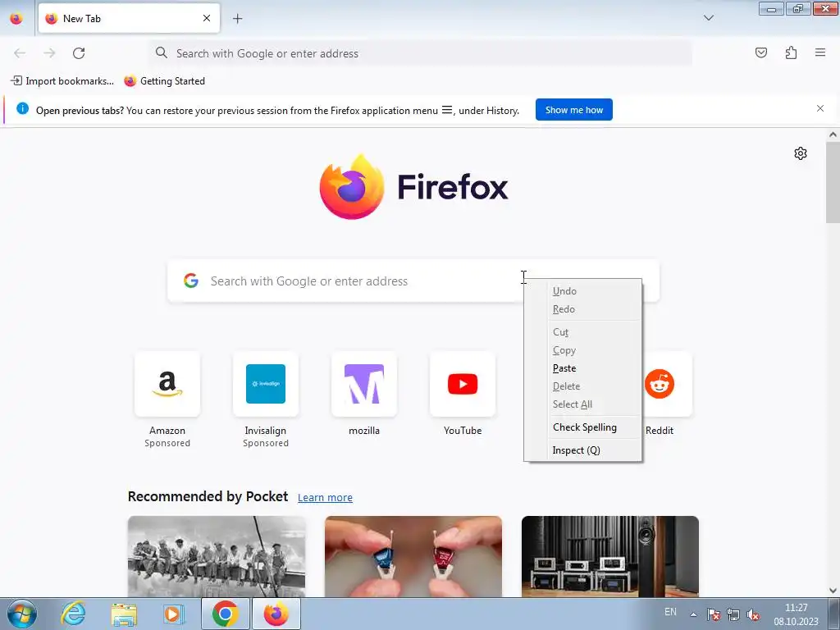
Task: Open the List all tabs dropdown
Action: [708, 18]
